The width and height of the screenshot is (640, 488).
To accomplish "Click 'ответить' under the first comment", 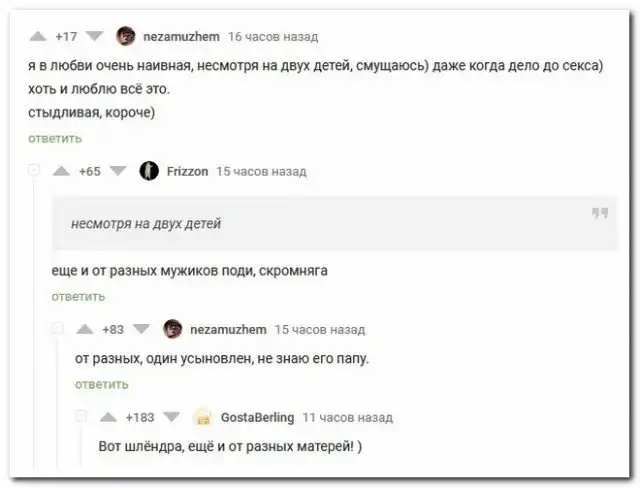I will [55, 139].
